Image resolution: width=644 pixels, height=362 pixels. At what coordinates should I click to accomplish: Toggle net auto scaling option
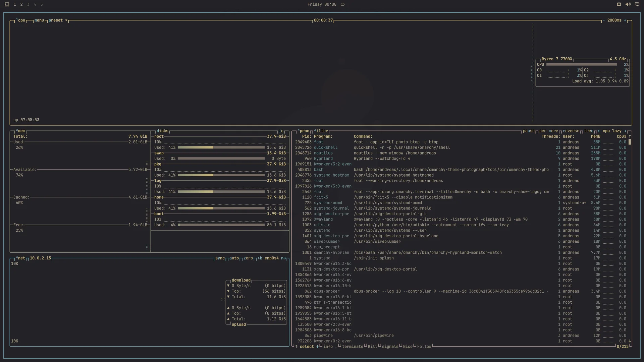(234, 258)
